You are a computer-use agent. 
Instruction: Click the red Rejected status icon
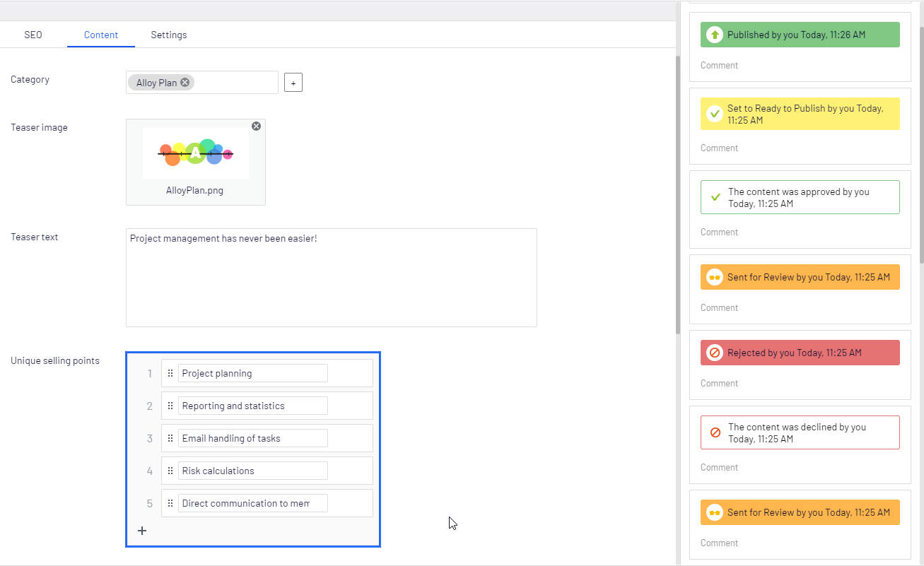[714, 353]
